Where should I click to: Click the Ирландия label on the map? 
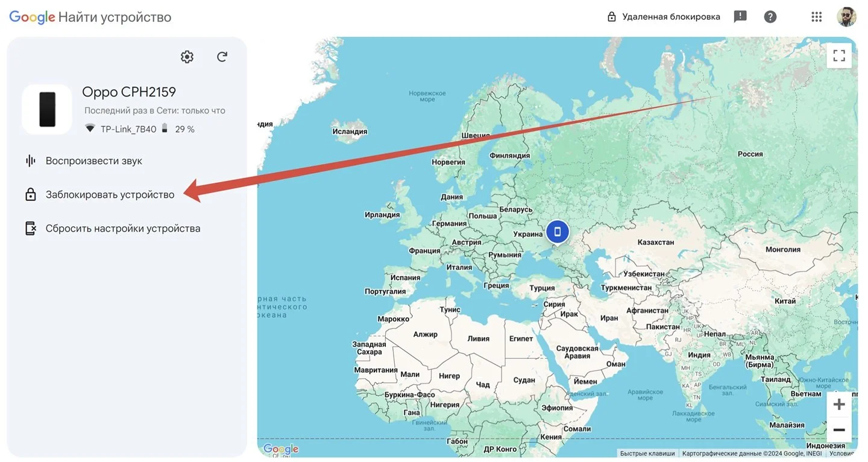click(382, 215)
